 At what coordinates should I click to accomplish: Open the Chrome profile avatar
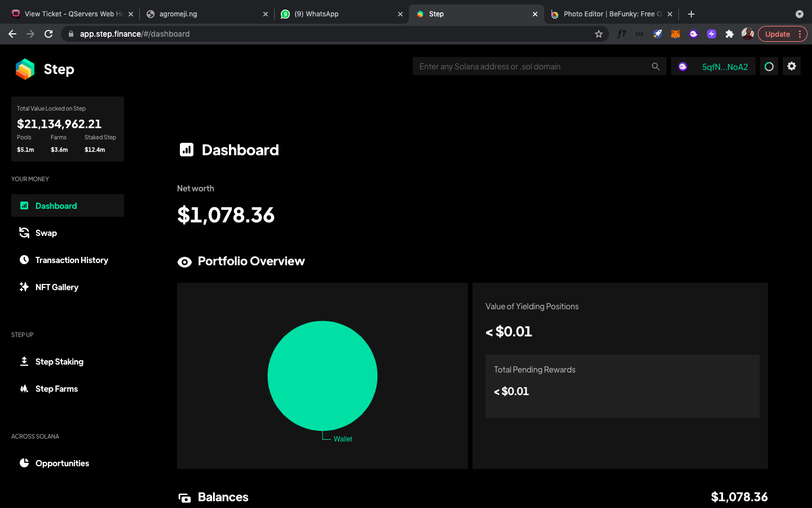pyautogui.click(x=748, y=34)
